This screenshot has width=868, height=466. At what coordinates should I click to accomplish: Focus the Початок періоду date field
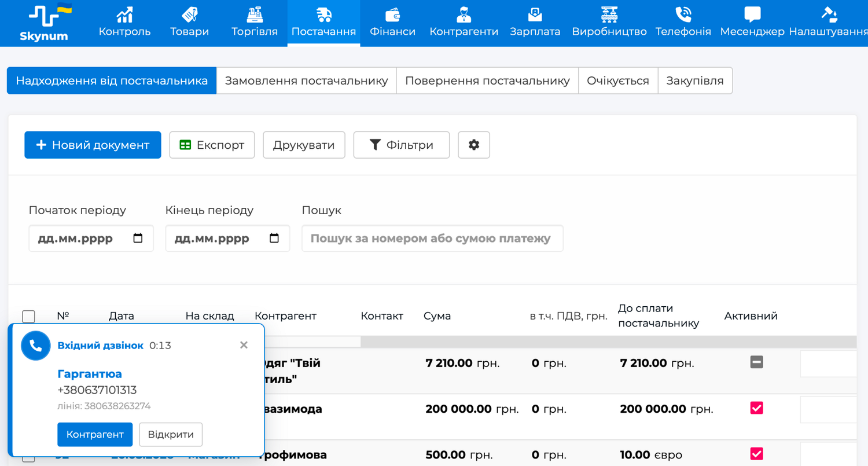[91, 238]
